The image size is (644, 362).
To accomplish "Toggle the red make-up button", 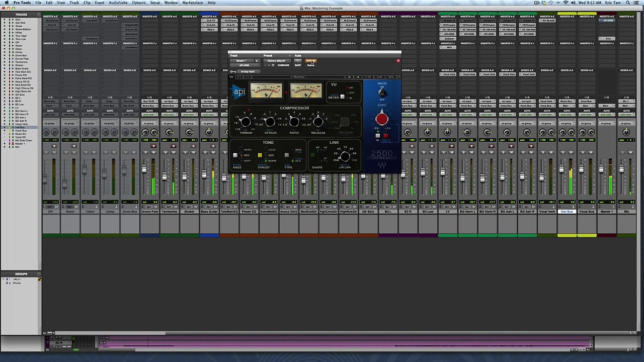I will pyautogui.click(x=386, y=136).
